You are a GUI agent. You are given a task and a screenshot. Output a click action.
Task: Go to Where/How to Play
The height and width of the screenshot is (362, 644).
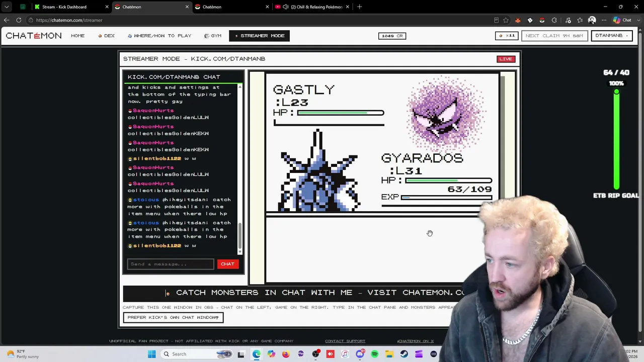(159, 36)
